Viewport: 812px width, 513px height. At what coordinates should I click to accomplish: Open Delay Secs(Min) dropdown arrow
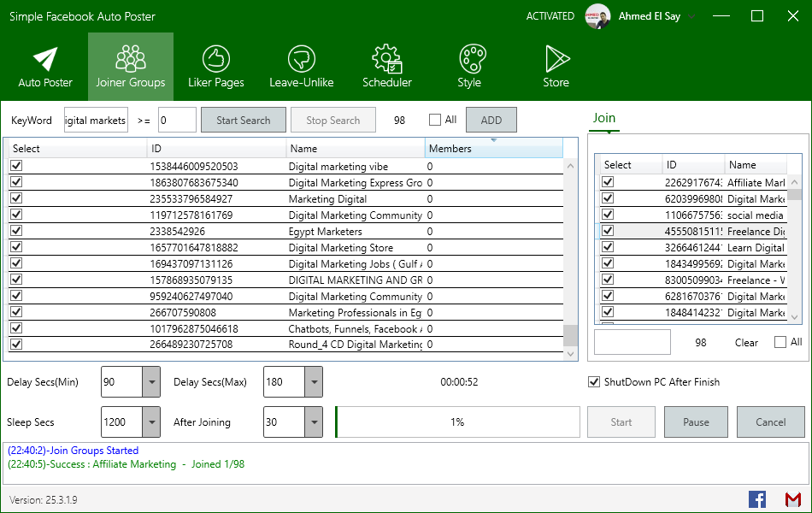tap(151, 382)
